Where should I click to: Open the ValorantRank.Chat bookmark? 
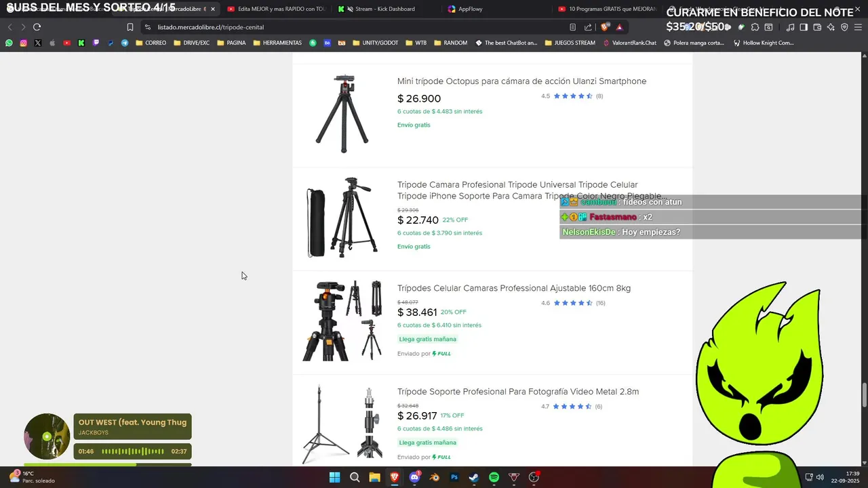click(629, 43)
